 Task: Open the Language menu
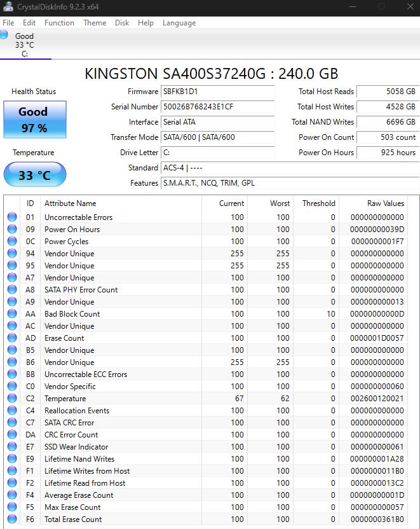click(x=179, y=23)
